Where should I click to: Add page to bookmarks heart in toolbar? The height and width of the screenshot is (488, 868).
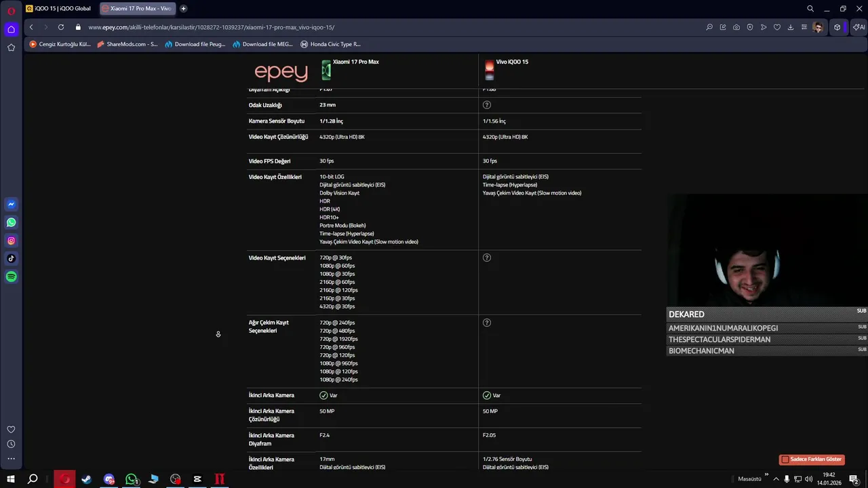click(777, 27)
